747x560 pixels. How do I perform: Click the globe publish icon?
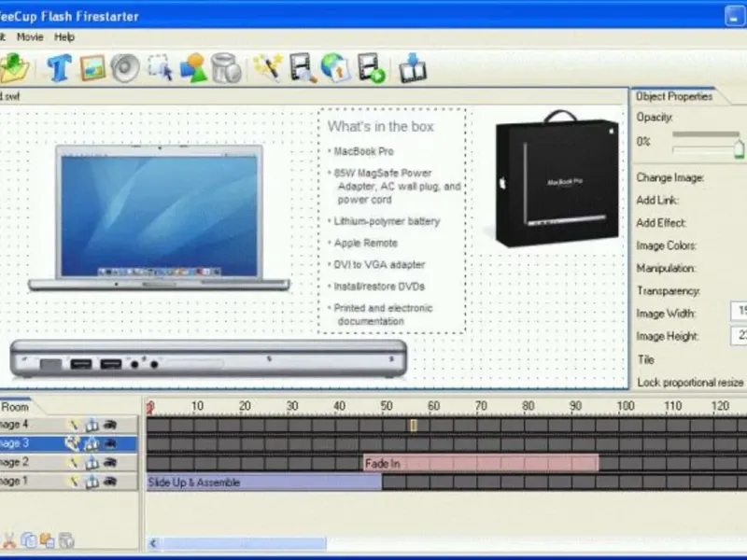(x=335, y=68)
